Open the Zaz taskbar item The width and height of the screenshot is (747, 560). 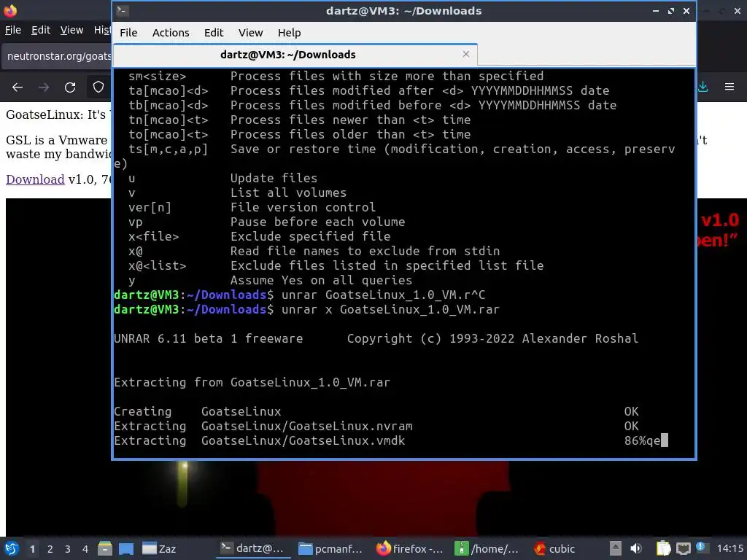pyautogui.click(x=160, y=548)
